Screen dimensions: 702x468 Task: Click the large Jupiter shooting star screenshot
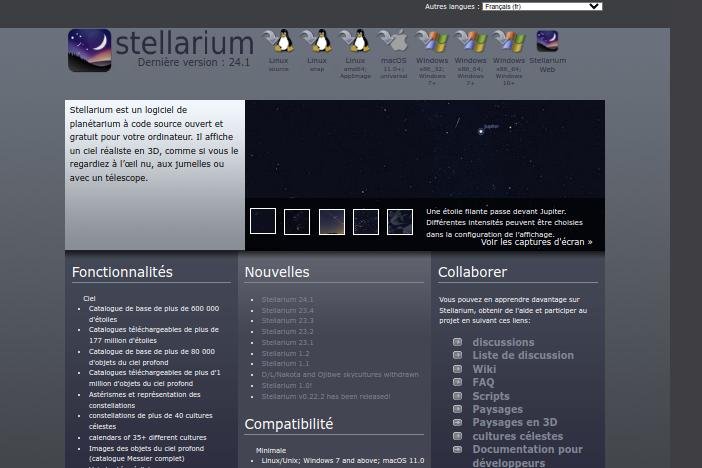pyautogui.click(x=425, y=149)
